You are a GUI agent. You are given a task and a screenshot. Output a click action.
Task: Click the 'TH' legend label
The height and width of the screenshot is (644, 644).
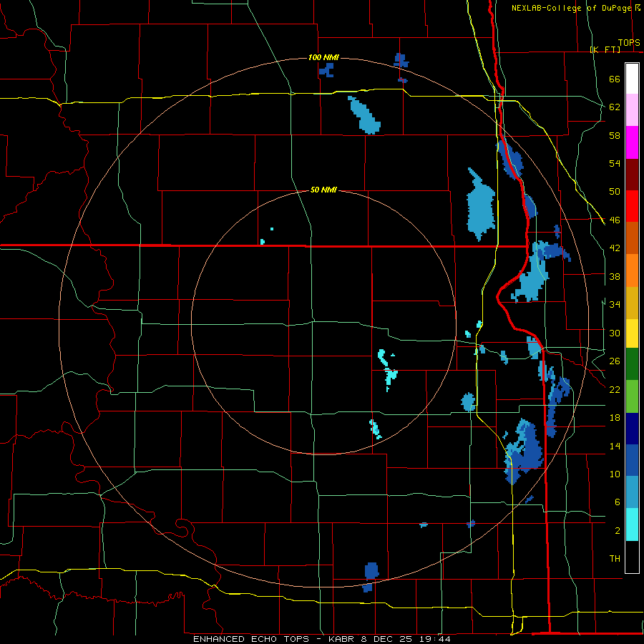(615, 559)
